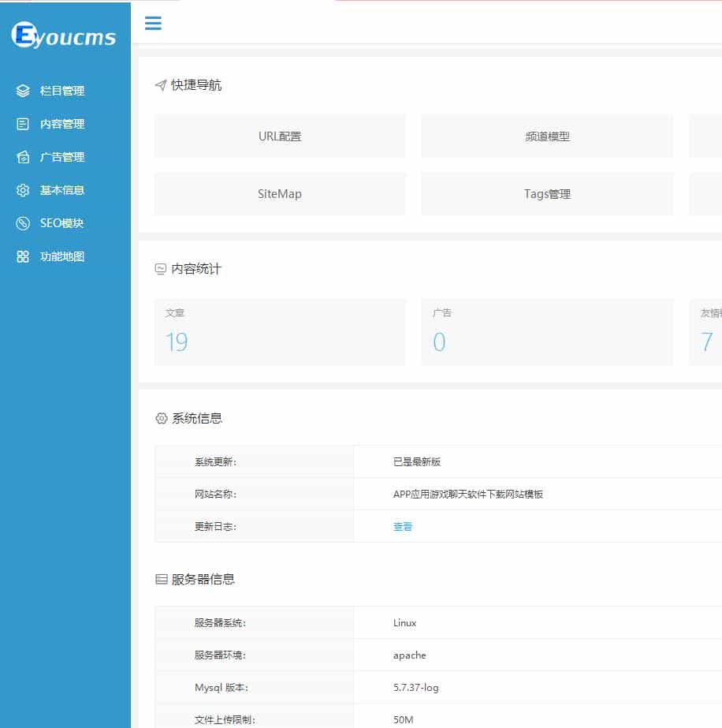The image size is (722, 728).
Task: Click the 内容统计 section heading
Action: (x=196, y=269)
